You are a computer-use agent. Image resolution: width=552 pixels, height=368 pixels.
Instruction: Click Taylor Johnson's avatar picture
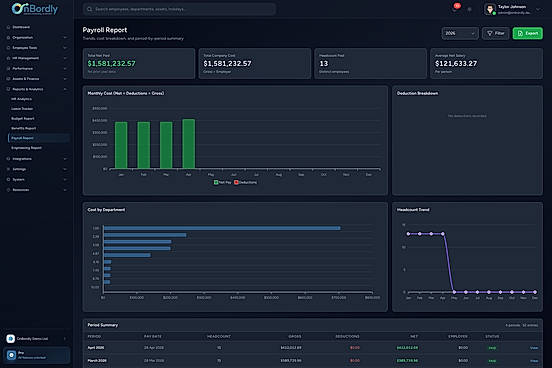coord(490,9)
